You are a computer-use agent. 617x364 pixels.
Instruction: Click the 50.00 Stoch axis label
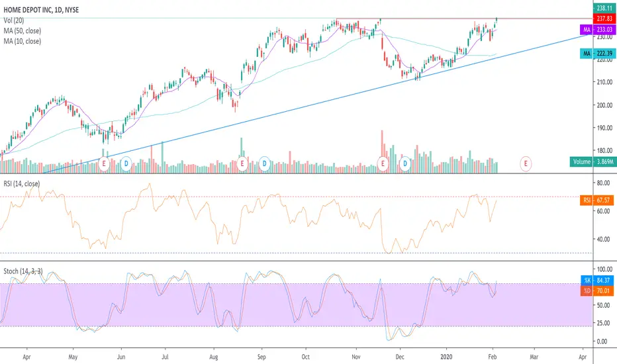603,305
